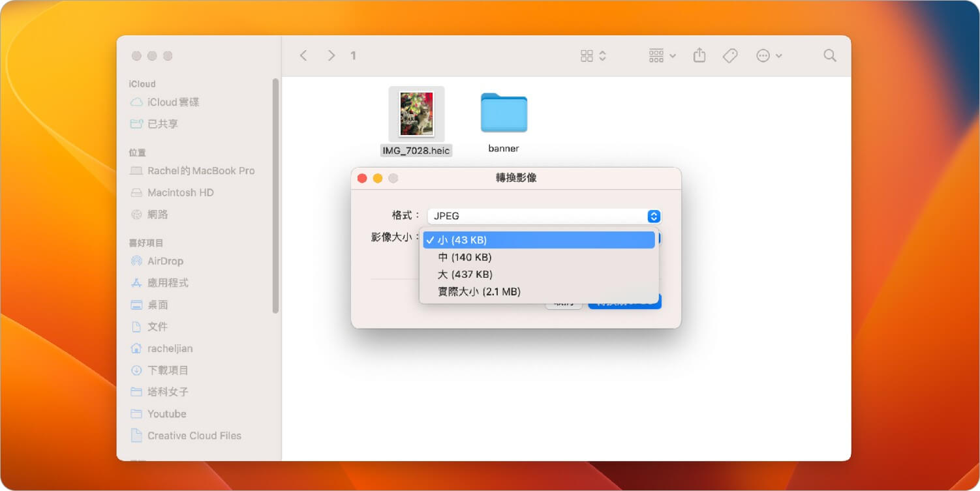This screenshot has width=980, height=491.
Task: Go back in Finder navigation
Action: pyautogui.click(x=303, y=56)
